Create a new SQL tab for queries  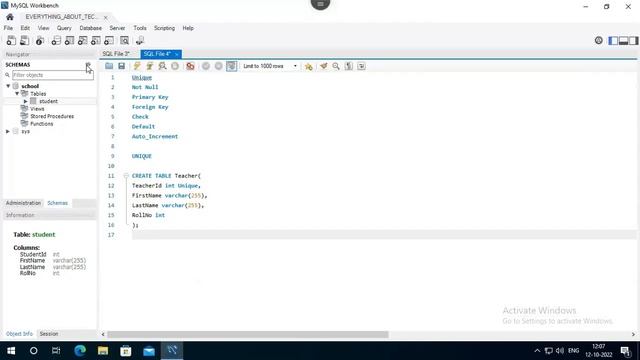(x=11, y=40)
